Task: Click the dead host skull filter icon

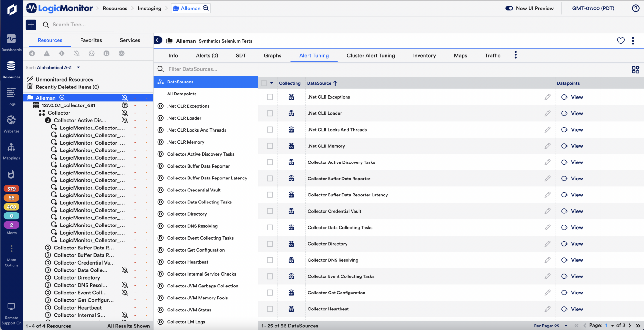Action: tap(92, 54)
